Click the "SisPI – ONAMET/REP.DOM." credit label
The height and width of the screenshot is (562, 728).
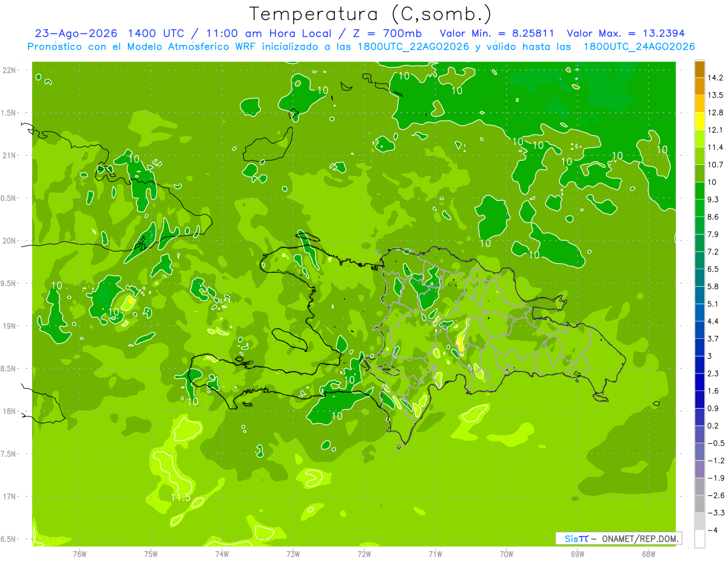[618, 538]
